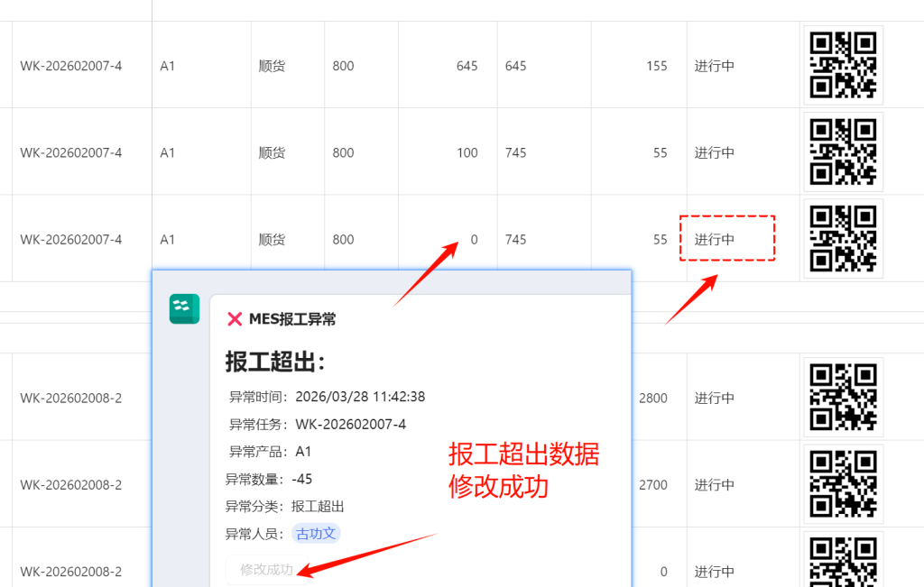Viewport: 924px width, 587px height.
Task: Click the 2800 cell
Action: [653, 398]
